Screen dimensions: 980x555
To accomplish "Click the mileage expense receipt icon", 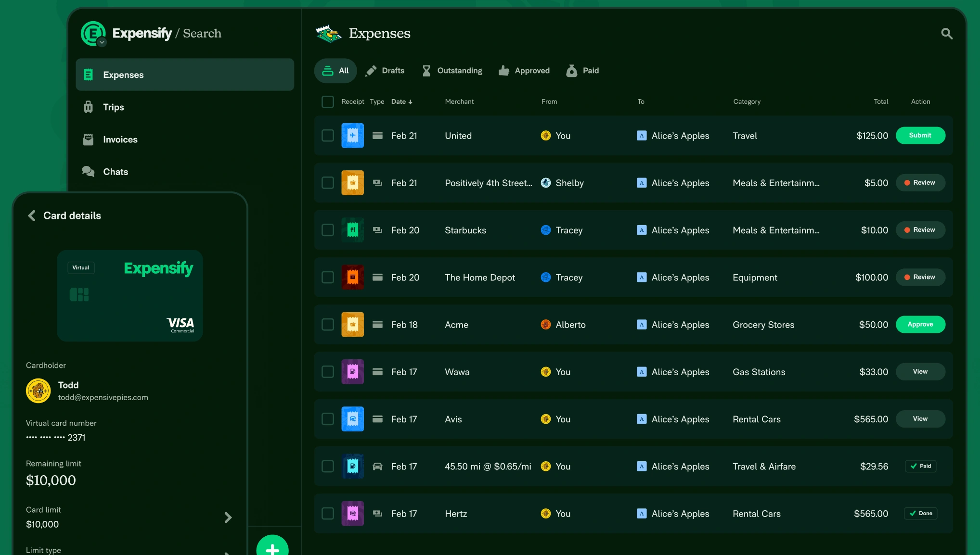I will 352,467.
